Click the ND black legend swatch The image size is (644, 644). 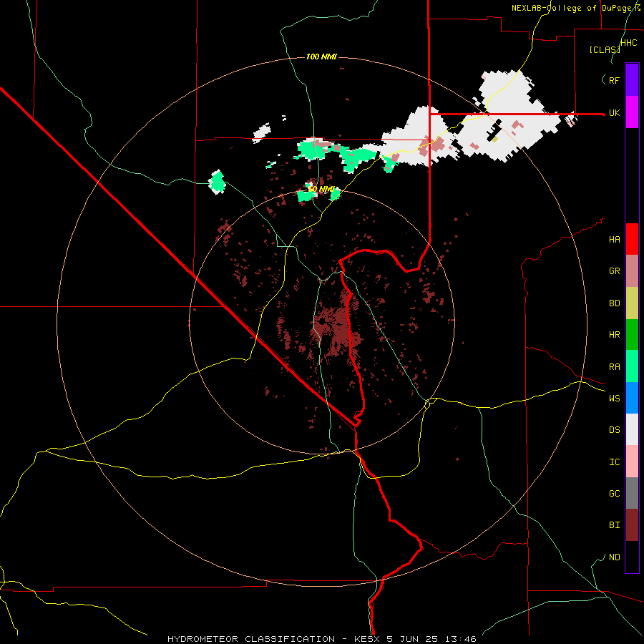[632, 557]
